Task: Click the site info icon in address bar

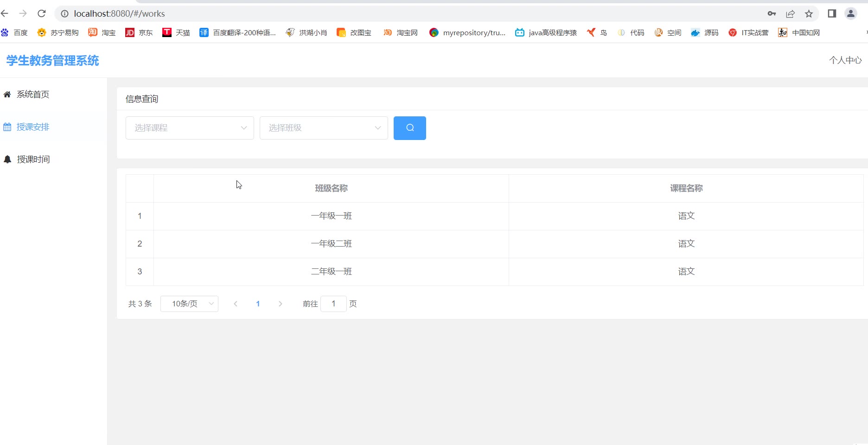Action: tap(64, 14)
